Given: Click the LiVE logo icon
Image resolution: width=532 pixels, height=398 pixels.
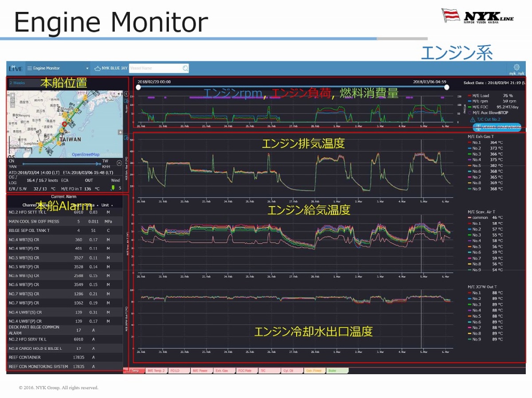Looking at the screenshot, I should click(x=16, y=68).
